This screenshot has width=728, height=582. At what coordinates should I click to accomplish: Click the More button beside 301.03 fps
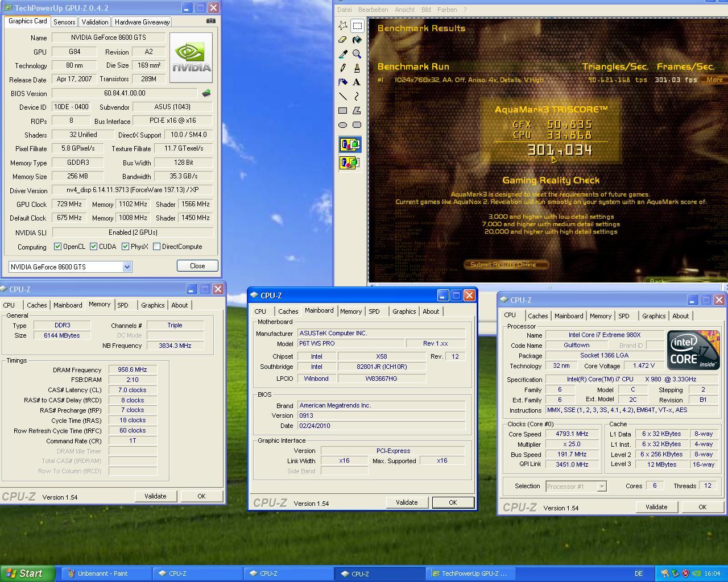pyautogui.click(x=714, y=80)
